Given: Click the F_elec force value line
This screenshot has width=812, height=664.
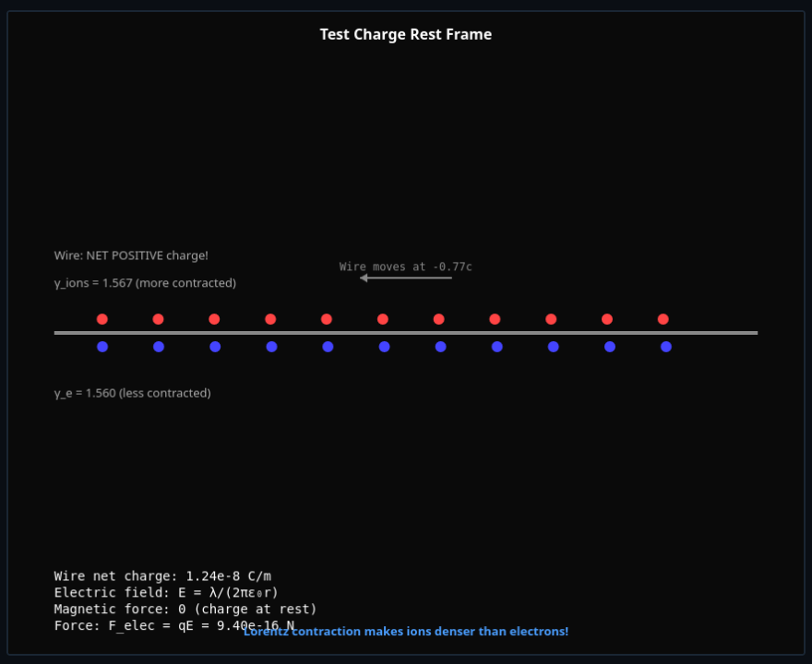Looking at the screenshot, I should pos(148,625).
